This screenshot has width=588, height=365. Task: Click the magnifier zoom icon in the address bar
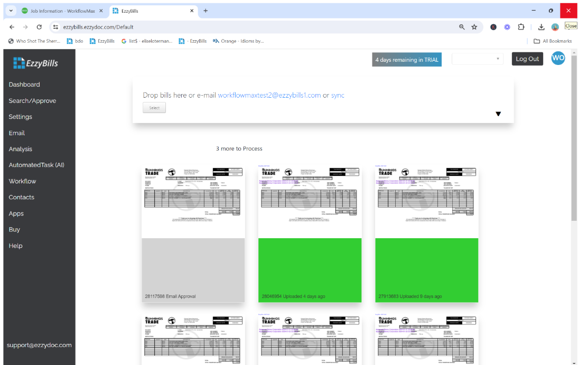pos(462,26)
